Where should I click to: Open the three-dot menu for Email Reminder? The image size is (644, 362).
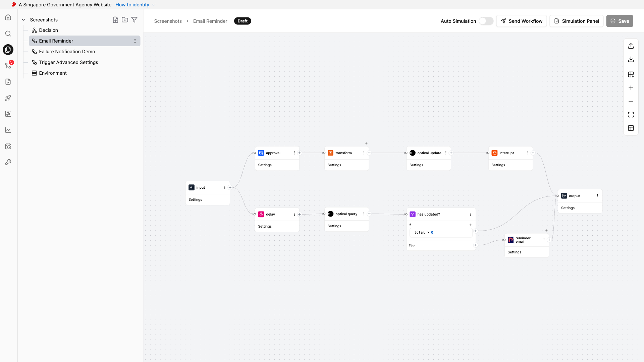tap(135, 41)
